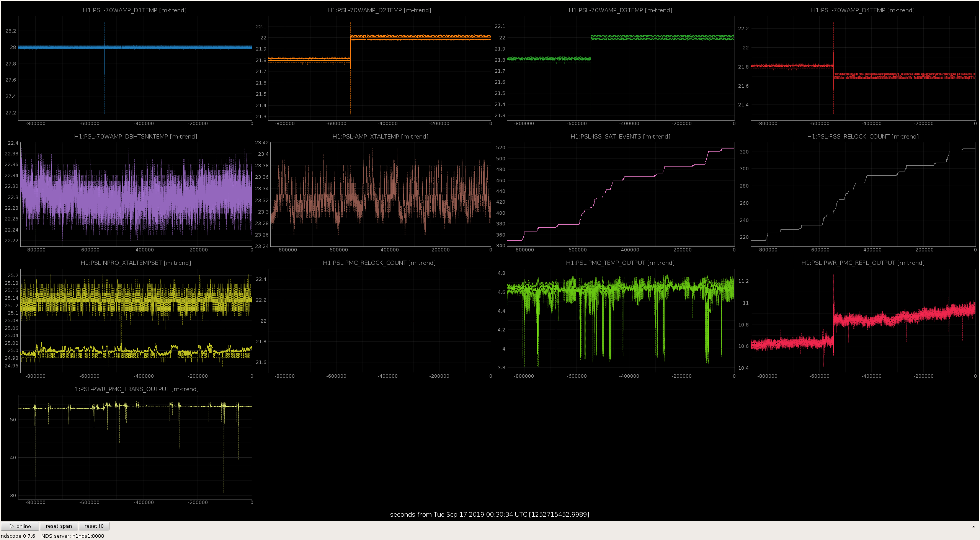Click the 4.8 tick on the PMC_TEMP_OUTPUT axis

(x=501, y=273)
